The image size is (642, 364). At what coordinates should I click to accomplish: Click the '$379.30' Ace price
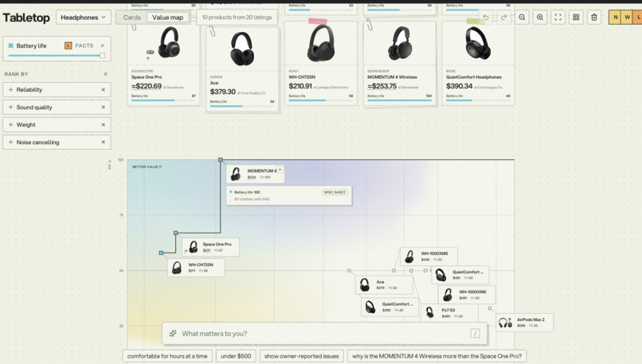[223, 92]
